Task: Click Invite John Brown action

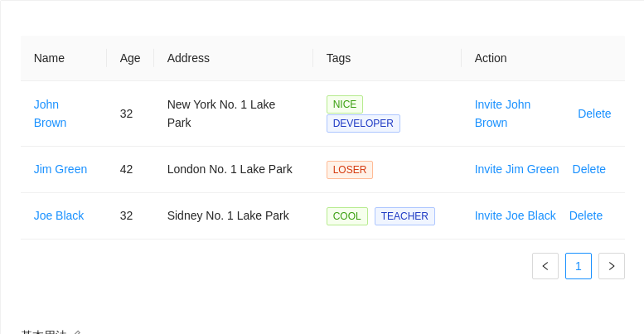Action: pos(502,114)
